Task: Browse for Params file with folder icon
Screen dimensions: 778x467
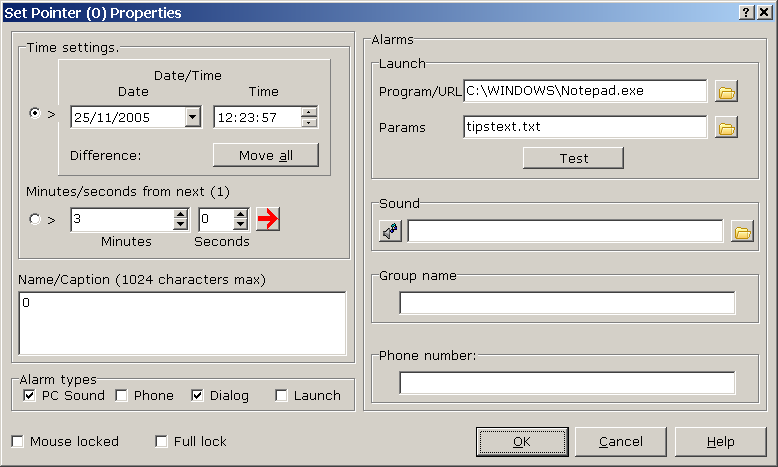Action: [726, 128]
